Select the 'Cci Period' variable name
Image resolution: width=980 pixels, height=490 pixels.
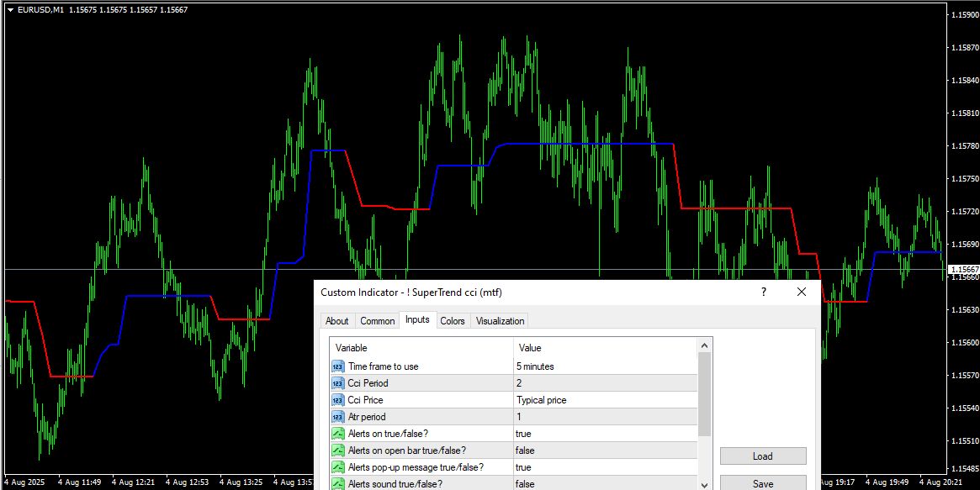[x=368, y=383]
